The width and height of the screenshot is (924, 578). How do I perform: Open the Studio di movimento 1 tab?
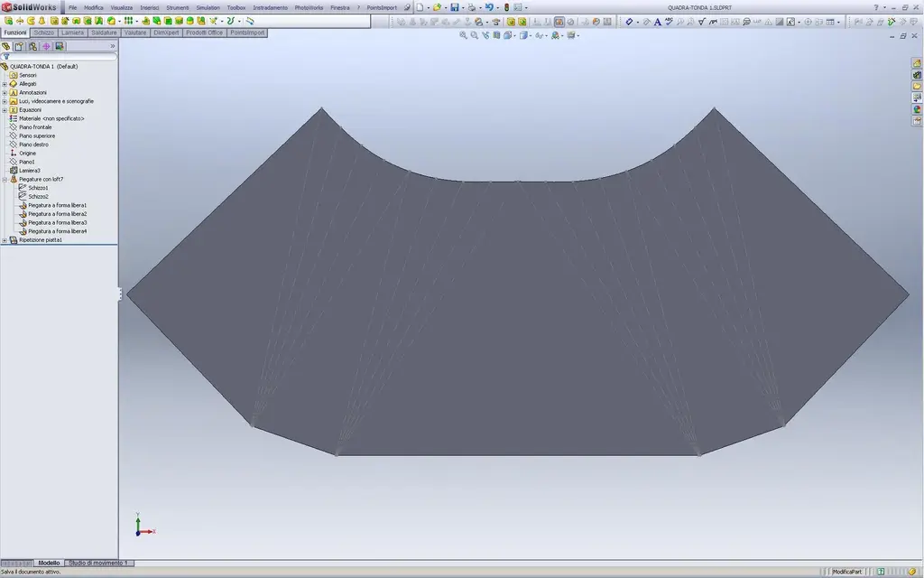[x=98, y=564]
